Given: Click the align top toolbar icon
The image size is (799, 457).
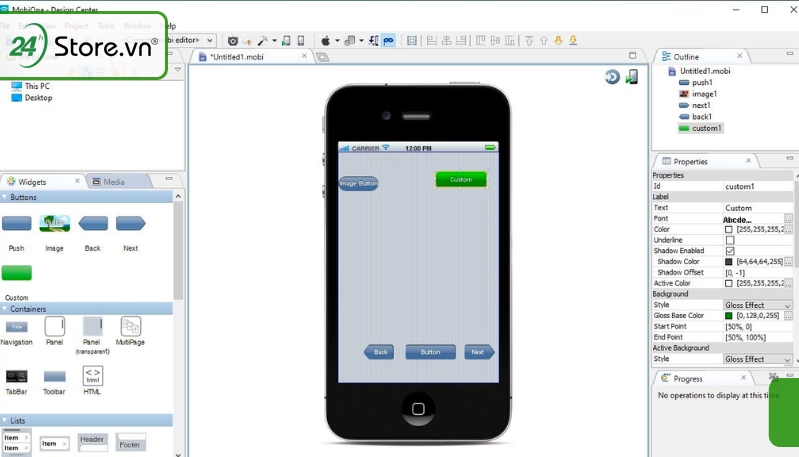Looking at the screenshot, I should 481,41.
